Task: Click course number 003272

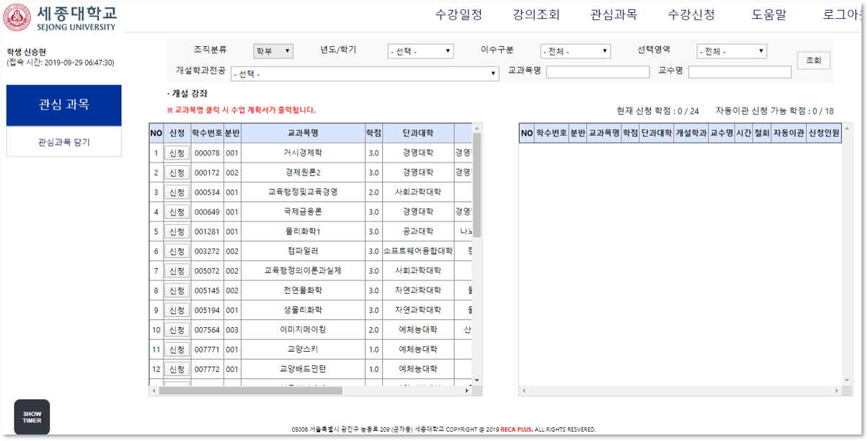Action: (x=207, y=251)
